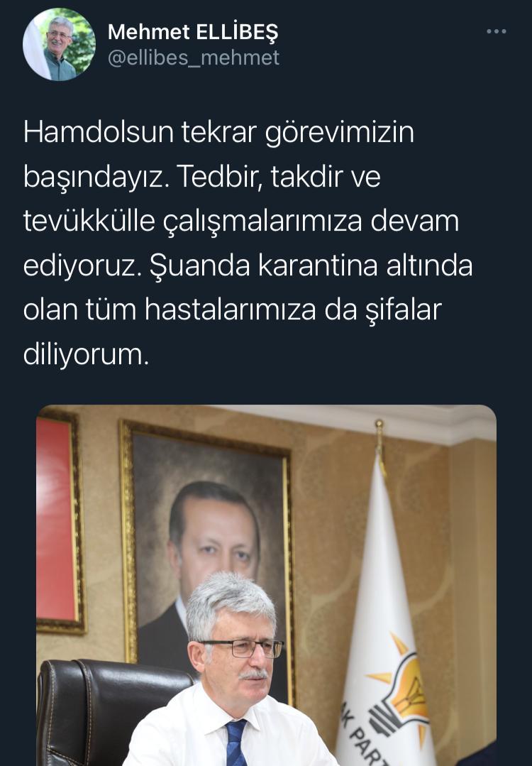This screenshot has width=532, height=766.
Task: Tap the round profile avatar picture
Action: click(x=59, y=45)
